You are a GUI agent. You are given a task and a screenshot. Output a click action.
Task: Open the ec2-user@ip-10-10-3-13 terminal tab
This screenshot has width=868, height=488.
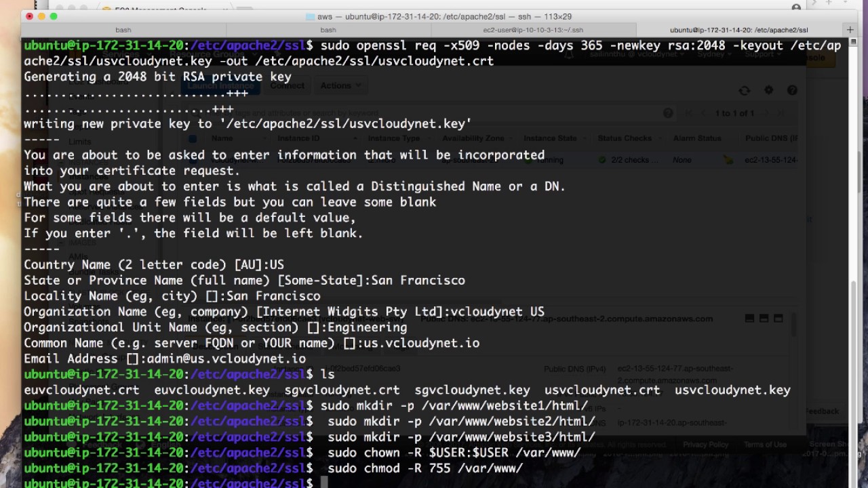(533, 30)
